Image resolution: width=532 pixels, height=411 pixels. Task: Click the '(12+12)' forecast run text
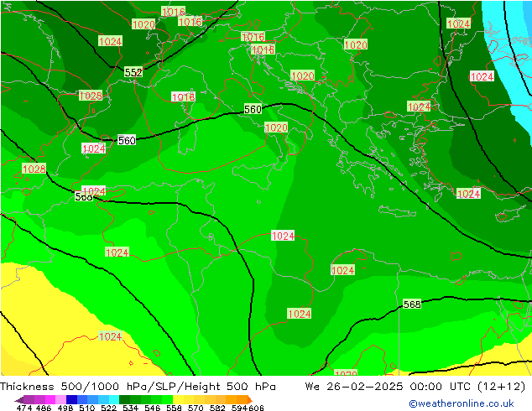point(502,387)
